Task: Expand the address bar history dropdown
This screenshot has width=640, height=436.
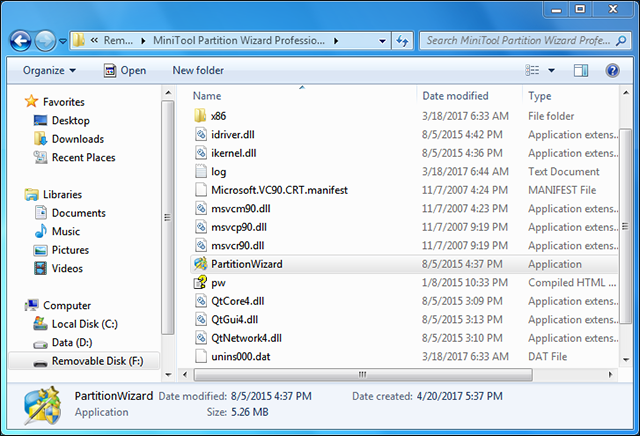Action: (x=382, y=41)
